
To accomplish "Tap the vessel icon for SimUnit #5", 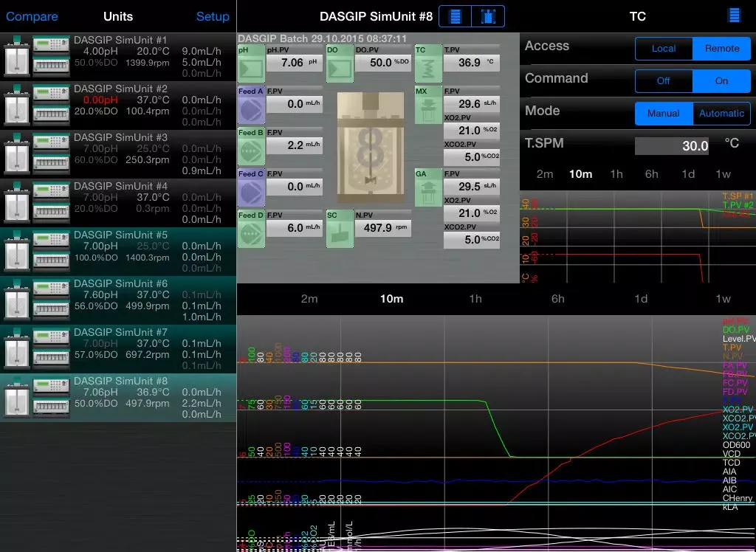I will tap(17, 251).
